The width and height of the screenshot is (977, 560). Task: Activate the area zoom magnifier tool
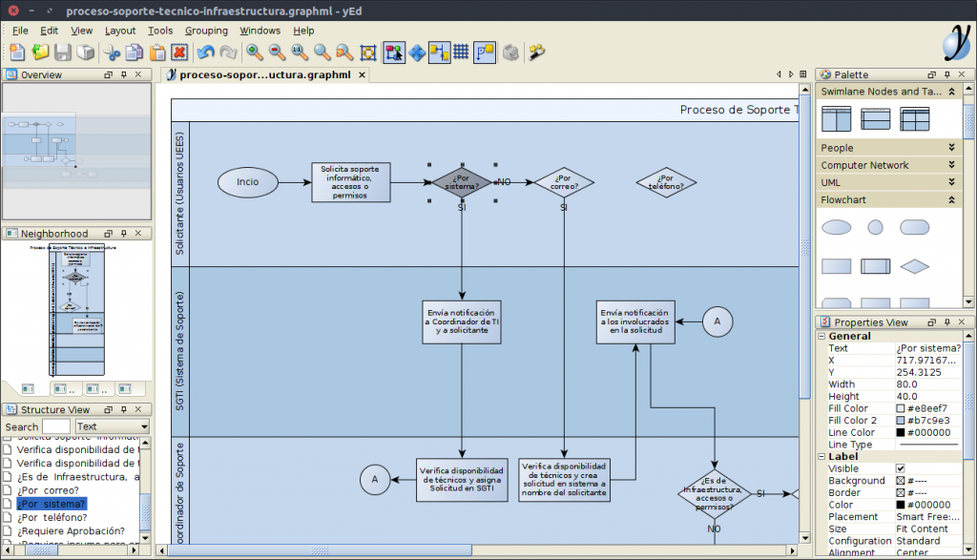click(322, 53)
